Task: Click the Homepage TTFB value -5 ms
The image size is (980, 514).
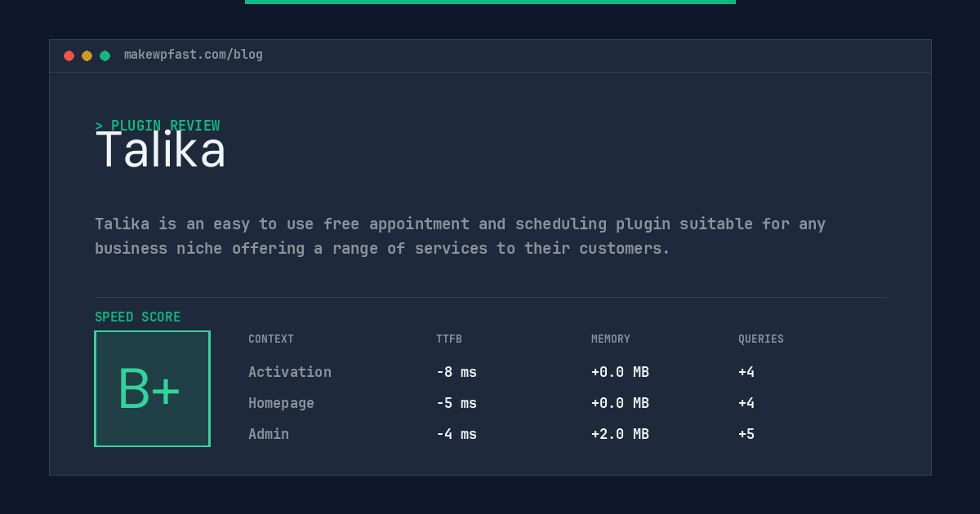Action: pyautogui.click(x=457, y=403)
